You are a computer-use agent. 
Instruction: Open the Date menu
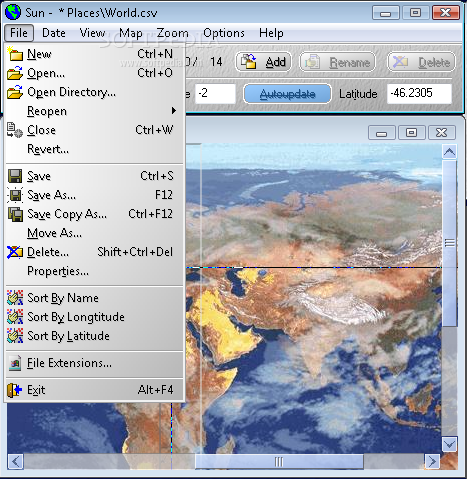(x=54, y=33)
